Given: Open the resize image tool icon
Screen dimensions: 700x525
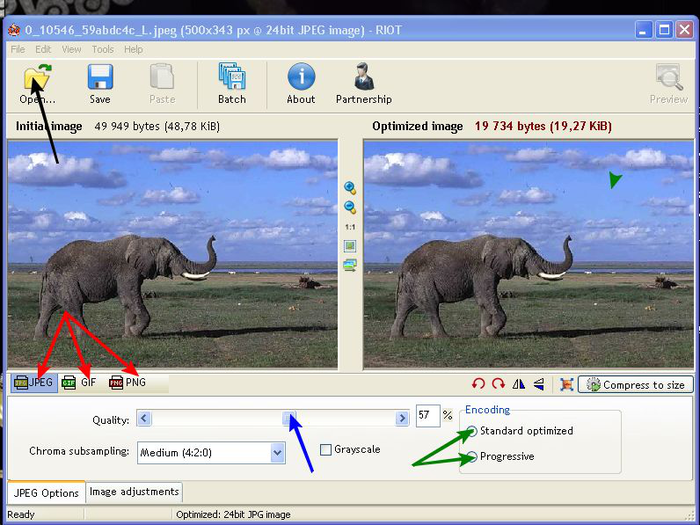Looking at the screenshot, I should coord(567,384).
